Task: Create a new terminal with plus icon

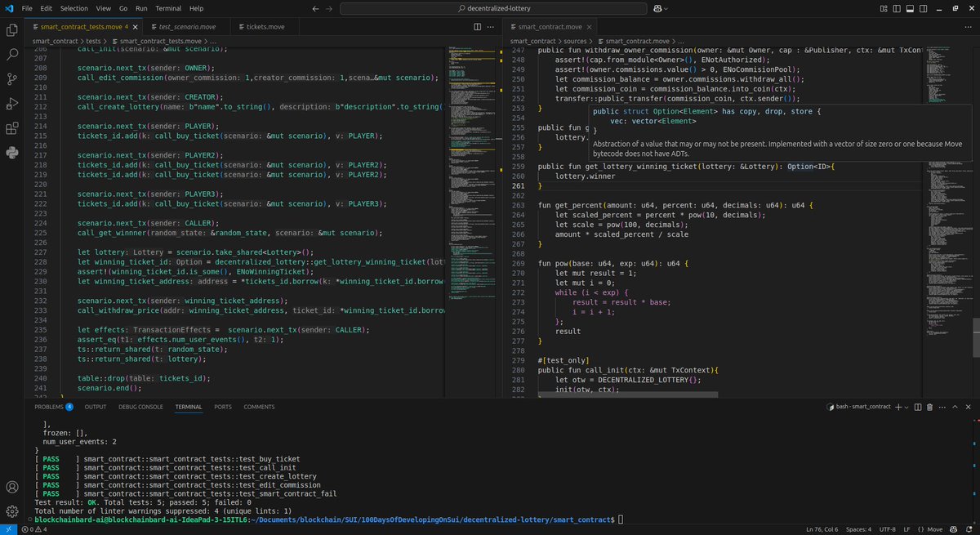Action: click(x=898, y=406)
